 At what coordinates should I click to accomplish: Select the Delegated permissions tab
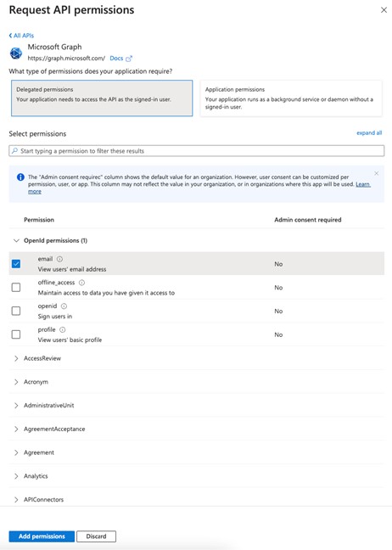[102, 98]
